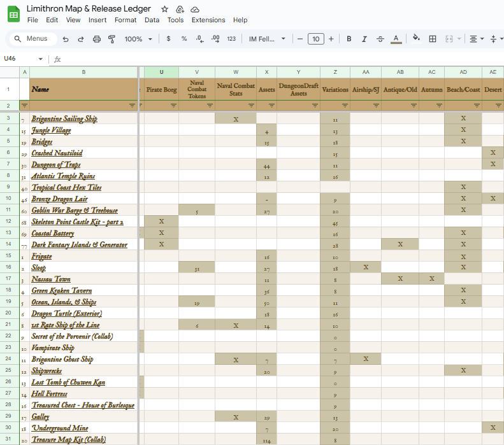Decrease font size with minus button

pyautogui.click(x=300, y=39)
